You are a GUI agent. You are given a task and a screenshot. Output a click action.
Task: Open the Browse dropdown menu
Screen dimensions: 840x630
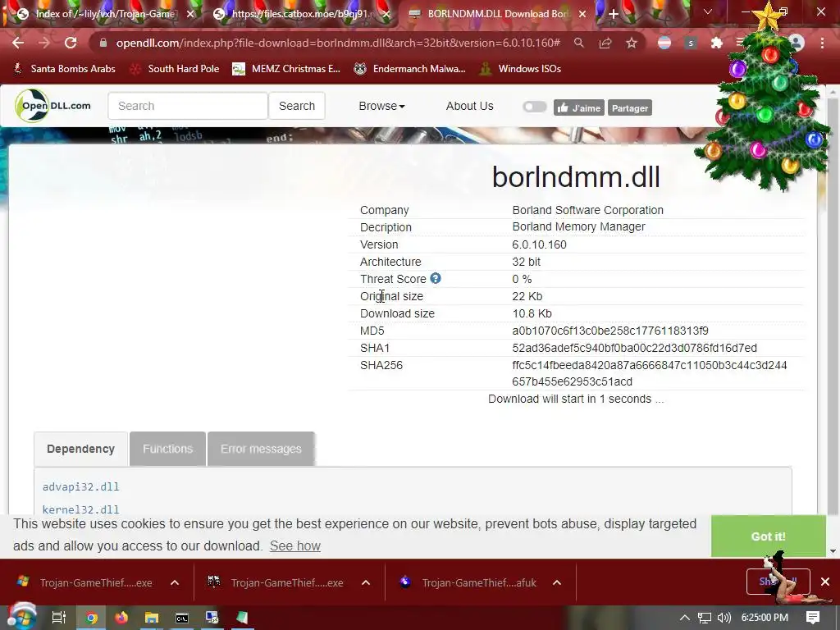pyautogui.click(x=381, y=106)
